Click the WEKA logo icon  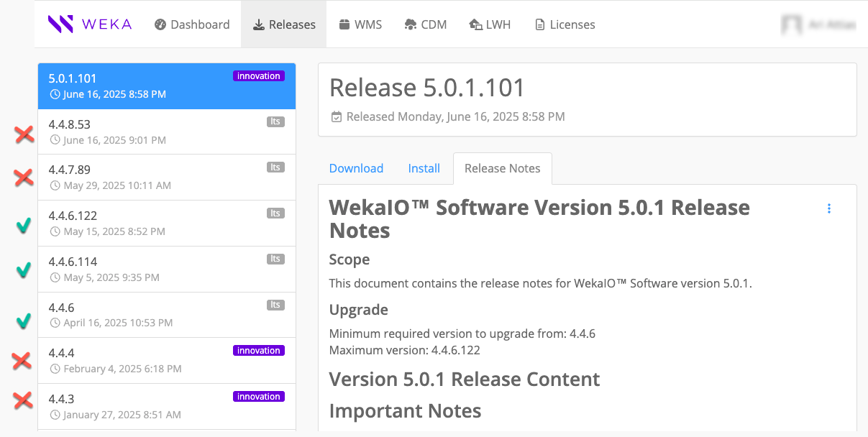[60, 24]
